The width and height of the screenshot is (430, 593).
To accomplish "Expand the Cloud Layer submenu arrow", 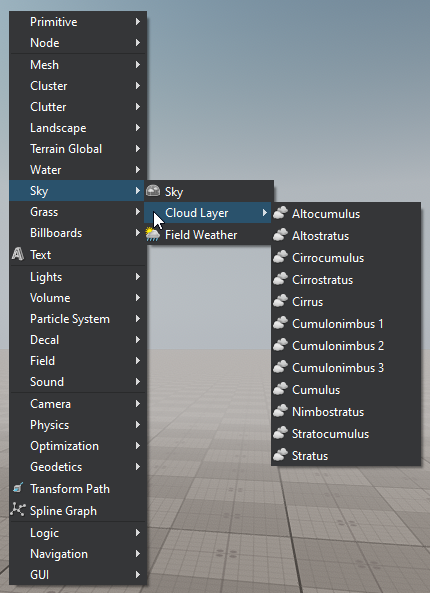I will (265, 213).
